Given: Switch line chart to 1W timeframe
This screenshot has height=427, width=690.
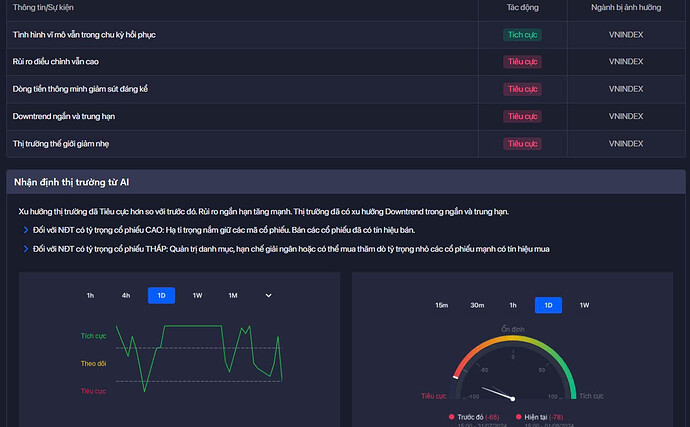Looking at the screenshot, I should coord(197,295).
